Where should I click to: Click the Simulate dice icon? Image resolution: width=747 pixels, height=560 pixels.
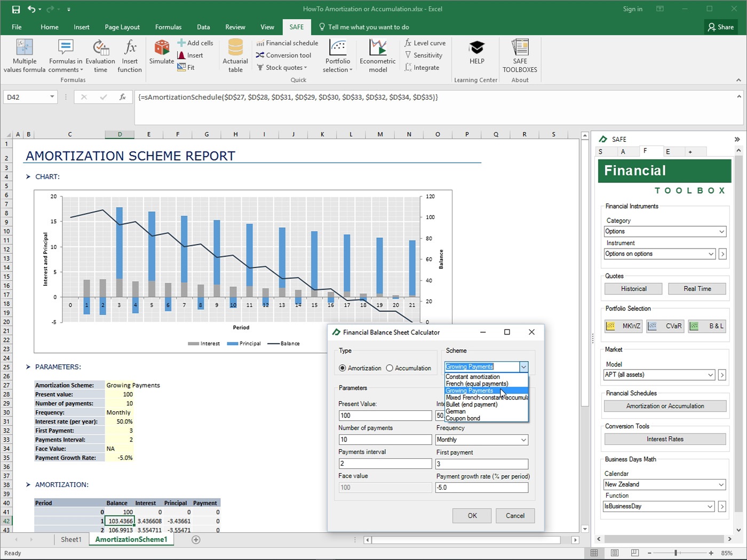(162, 47)
